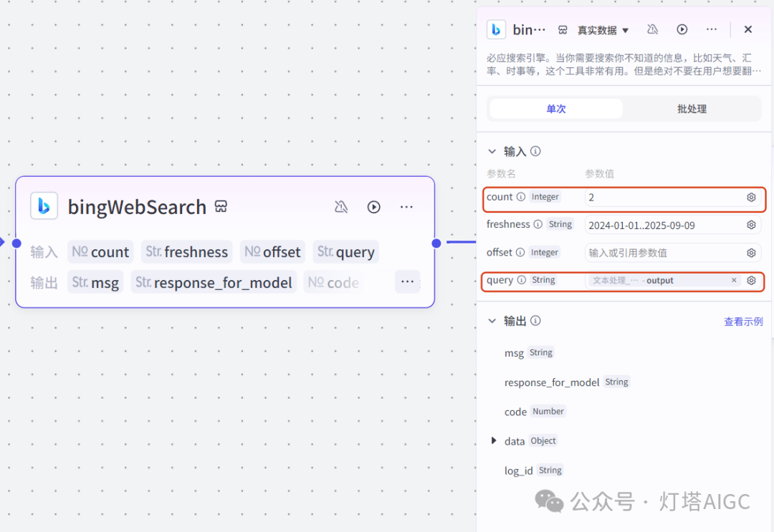Click the response_for_model output row
The width and height of the screenshot is (774, 532).
[567, 382]
